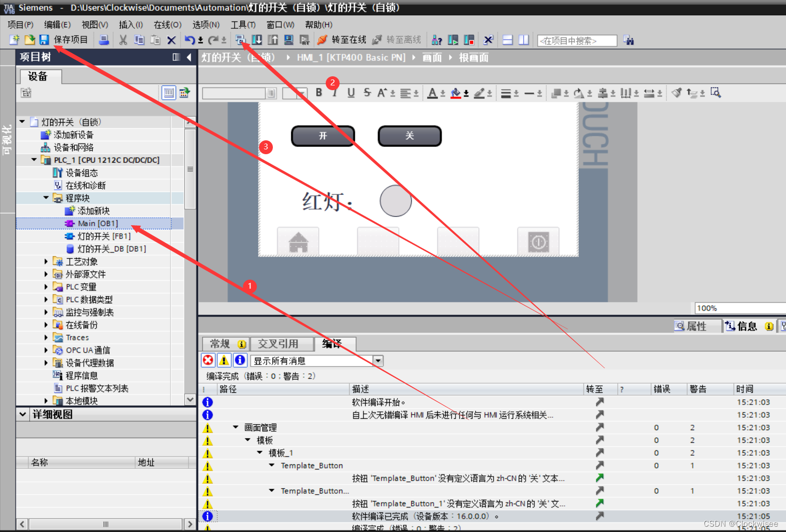
Task: Click the Open project icon
Action: pyautogui.click(x=29, y=40)
